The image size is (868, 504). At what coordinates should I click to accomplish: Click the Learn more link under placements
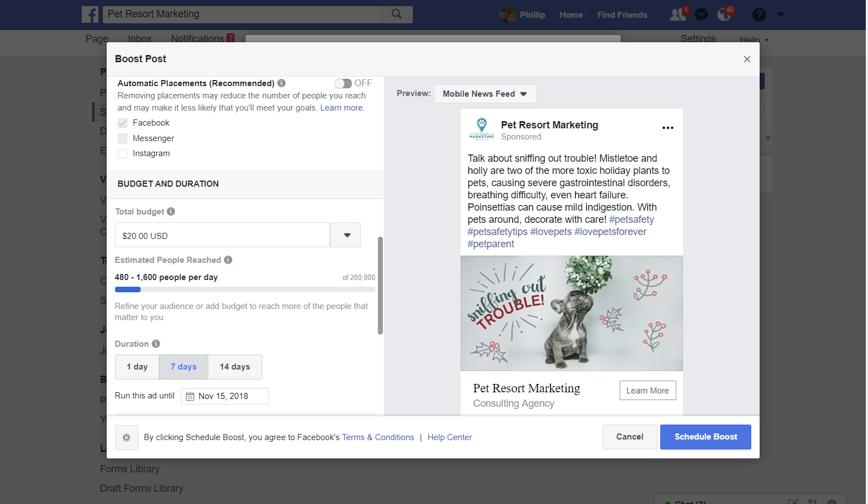click(341, 108)
